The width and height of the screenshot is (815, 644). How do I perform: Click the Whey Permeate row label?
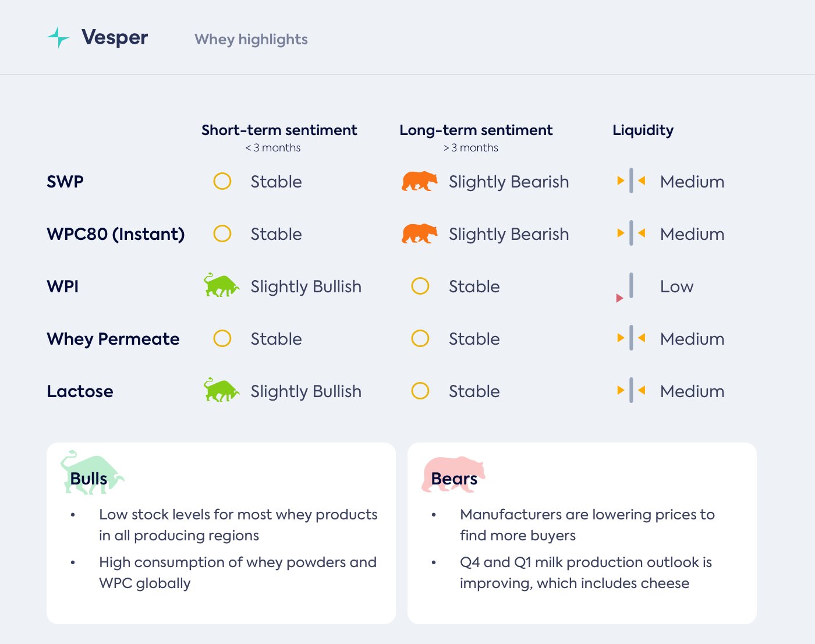[x=113, y=339]
